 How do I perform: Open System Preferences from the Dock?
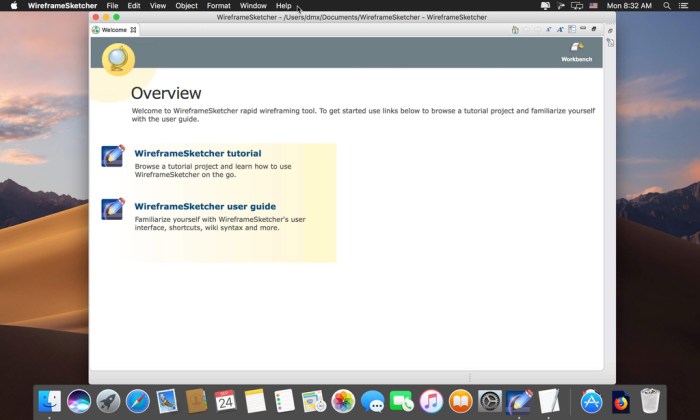tap(490, 401)
